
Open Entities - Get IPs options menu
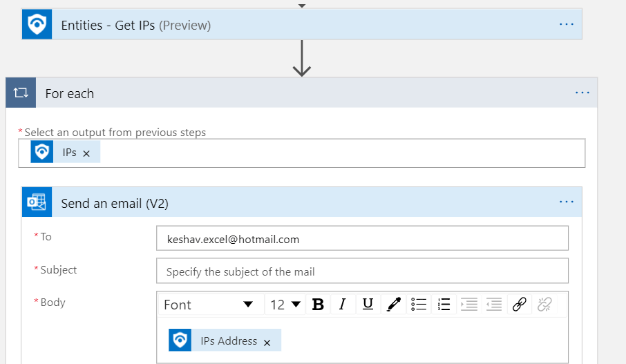(567, 25)
